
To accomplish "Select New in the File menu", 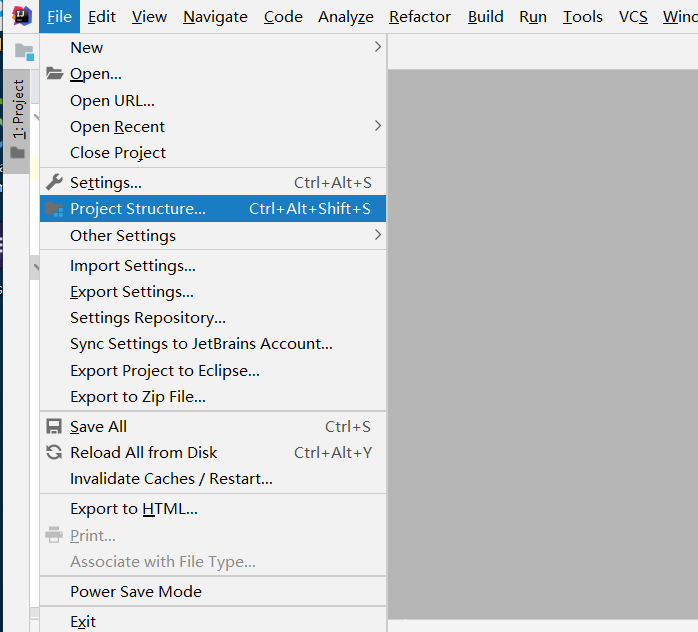I will 213,47.
